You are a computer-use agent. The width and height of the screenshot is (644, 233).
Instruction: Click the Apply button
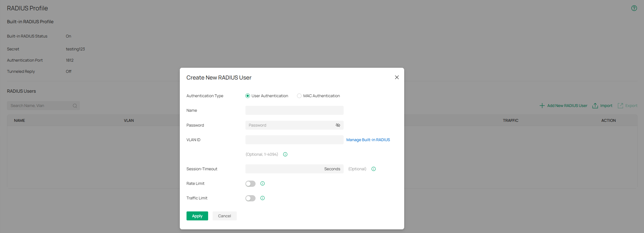click(197, 216)
